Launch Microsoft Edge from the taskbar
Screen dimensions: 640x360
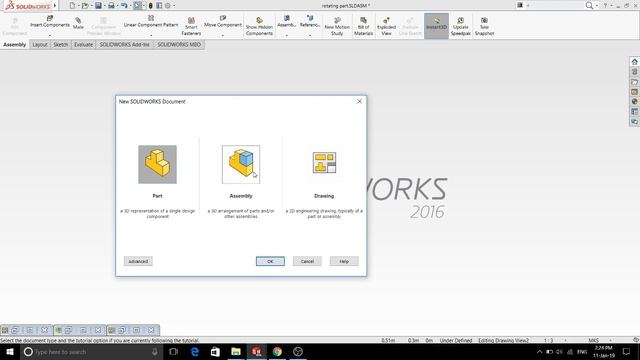pos(195,351)
